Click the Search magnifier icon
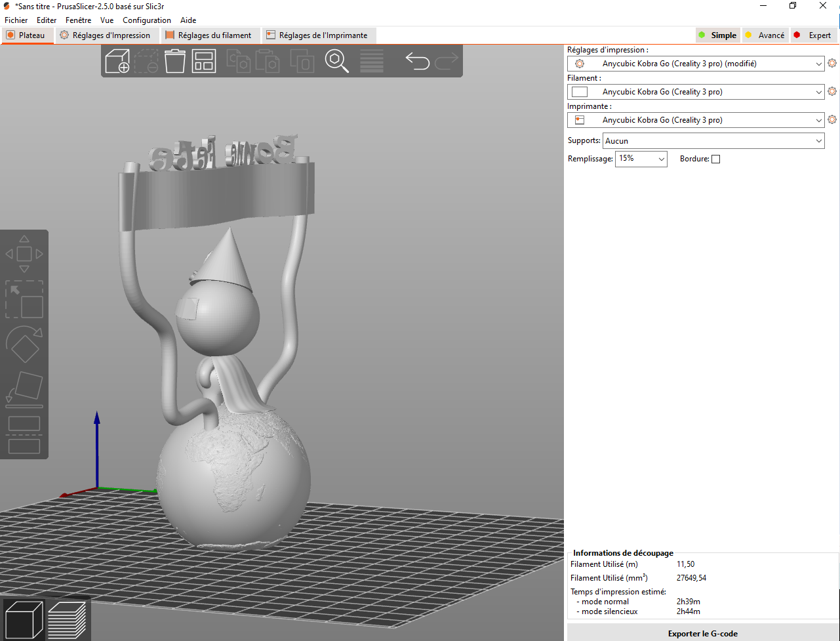This screenshot has width=840, height=641. coord(336,61)
